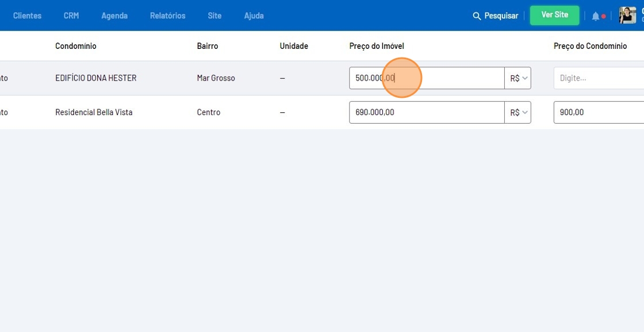Screen dimensions: 644x332
Task: Open the Clientes menu
Action: click(x=27, y=16)
